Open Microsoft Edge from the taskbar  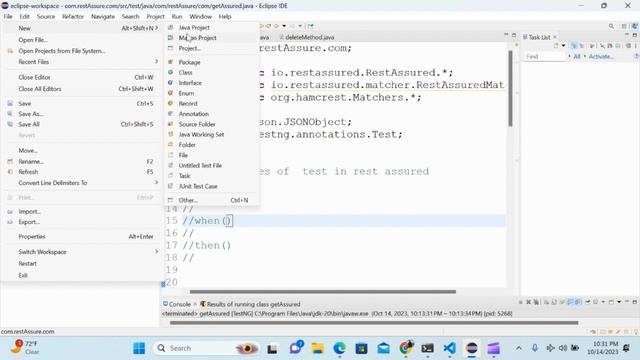click(x=339, y=348)
